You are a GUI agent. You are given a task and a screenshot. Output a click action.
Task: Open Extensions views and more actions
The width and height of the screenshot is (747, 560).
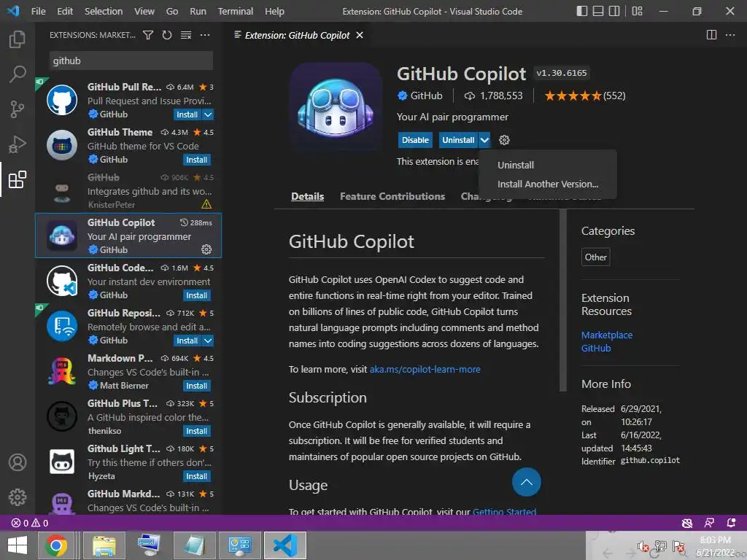pos(205,35)
